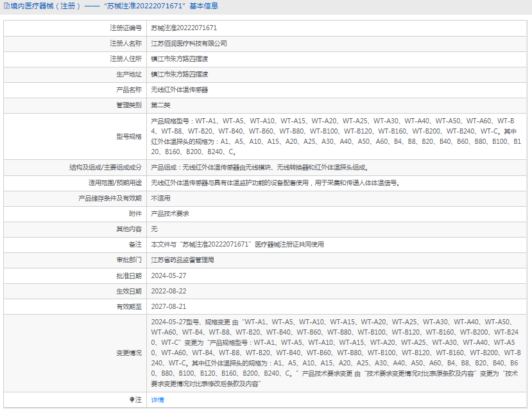Click the intended use description text
532x411 pixels.
(276, 183)
